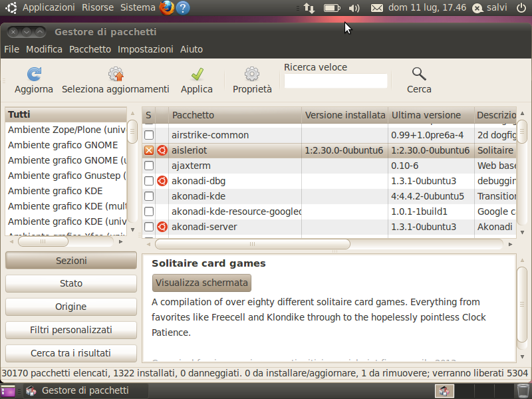The height and width of the screenshot is (399, 532).
Task: Click the Origine filter button
Action: [71, 307]
